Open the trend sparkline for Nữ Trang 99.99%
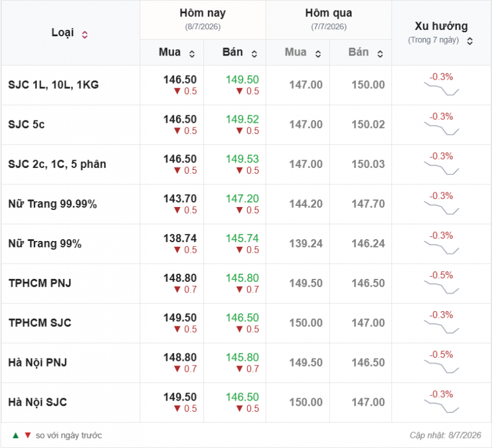This screenshot has width=492, height=448. click(441, 208)
